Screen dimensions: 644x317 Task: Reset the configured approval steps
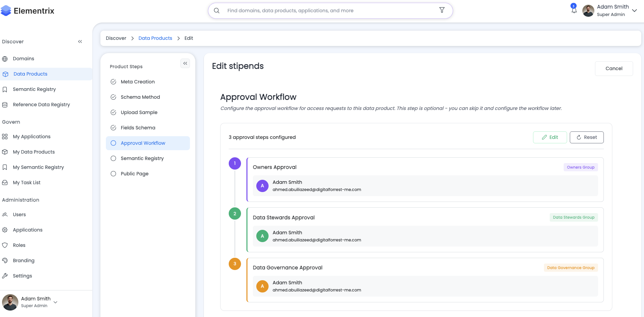[586, 137]
